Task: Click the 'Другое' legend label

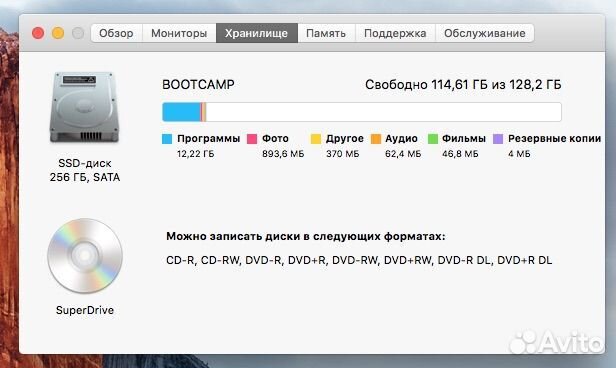Action: pyautogui.click(x=345, y=139)
